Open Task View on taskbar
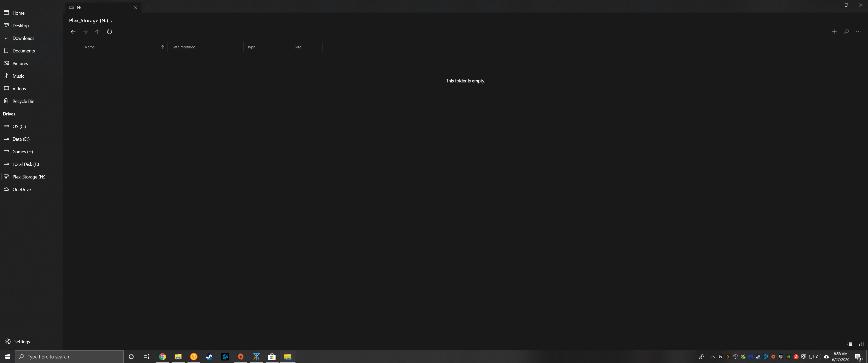 coord(146,357)
